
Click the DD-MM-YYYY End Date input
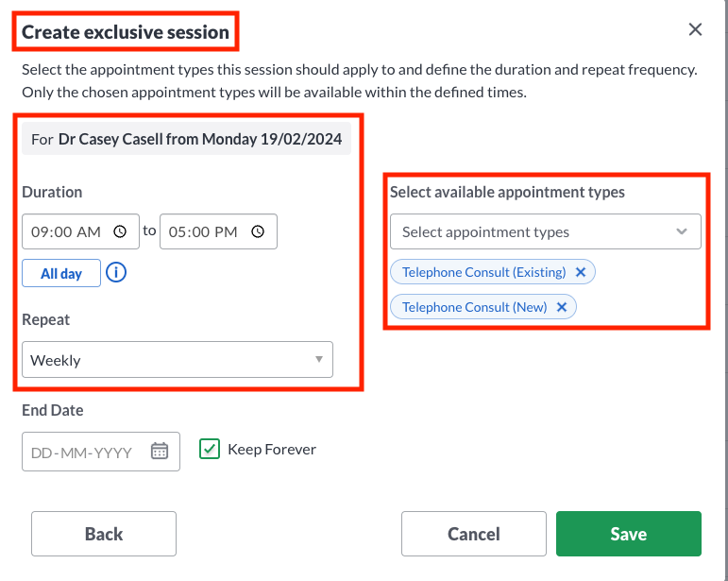101,452
